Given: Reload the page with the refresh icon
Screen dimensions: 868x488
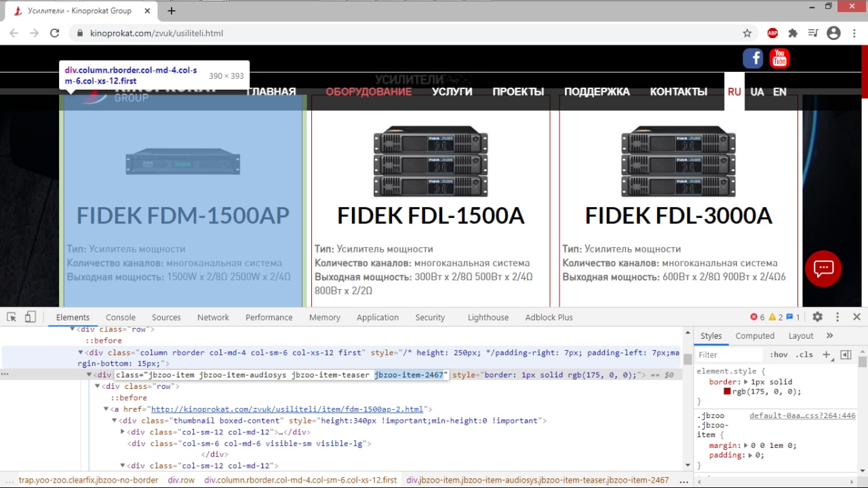Looking at the screenshot, I should [x=55, y=33].
